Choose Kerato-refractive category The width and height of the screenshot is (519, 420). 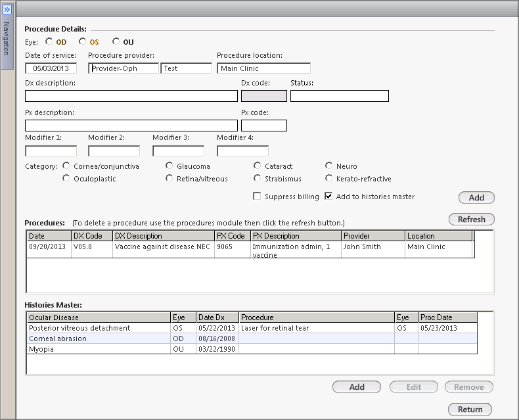tap(328, 178)
